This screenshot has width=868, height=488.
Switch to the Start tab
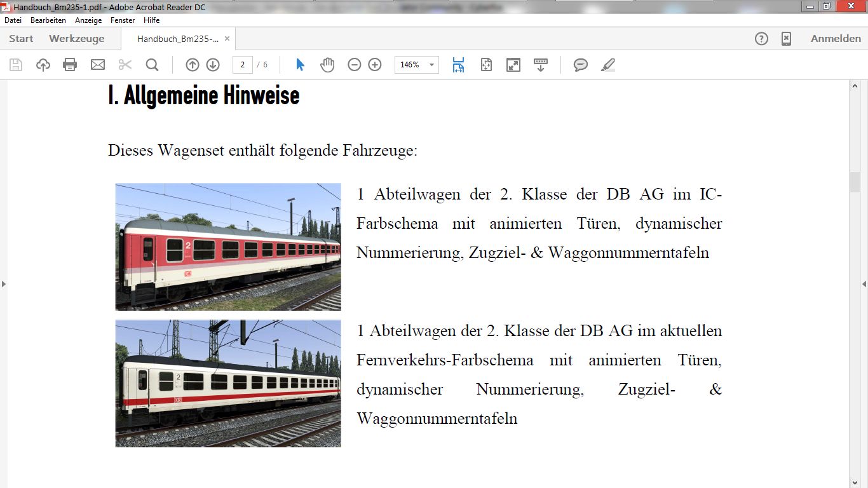point(21,39)
